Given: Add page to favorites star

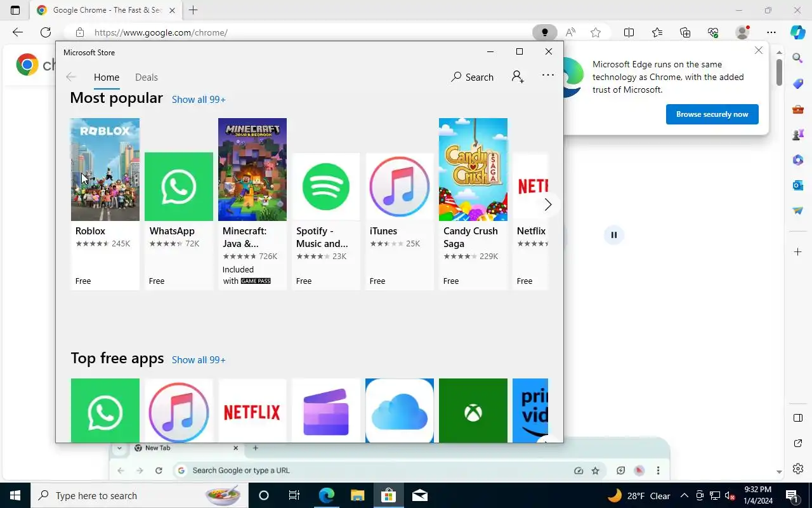Looking at the screenshot, I should (x=596, y=32).
